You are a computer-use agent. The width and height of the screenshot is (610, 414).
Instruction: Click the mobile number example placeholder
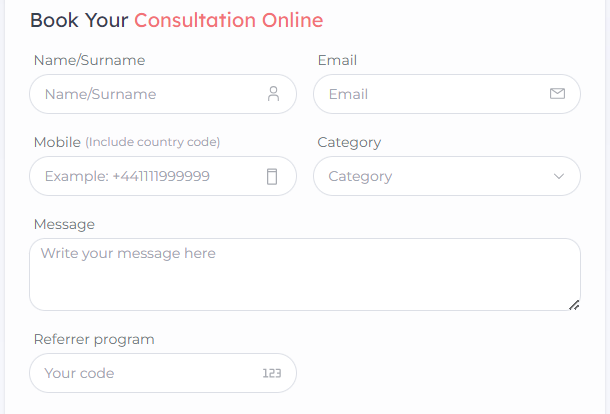pos(127,176)
